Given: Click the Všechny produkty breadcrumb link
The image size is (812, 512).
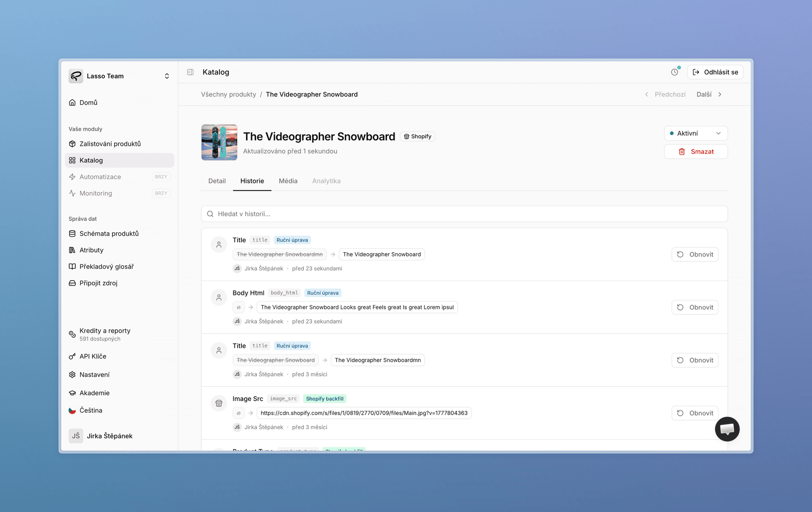Looking at the screenshot, I should 228,94.
